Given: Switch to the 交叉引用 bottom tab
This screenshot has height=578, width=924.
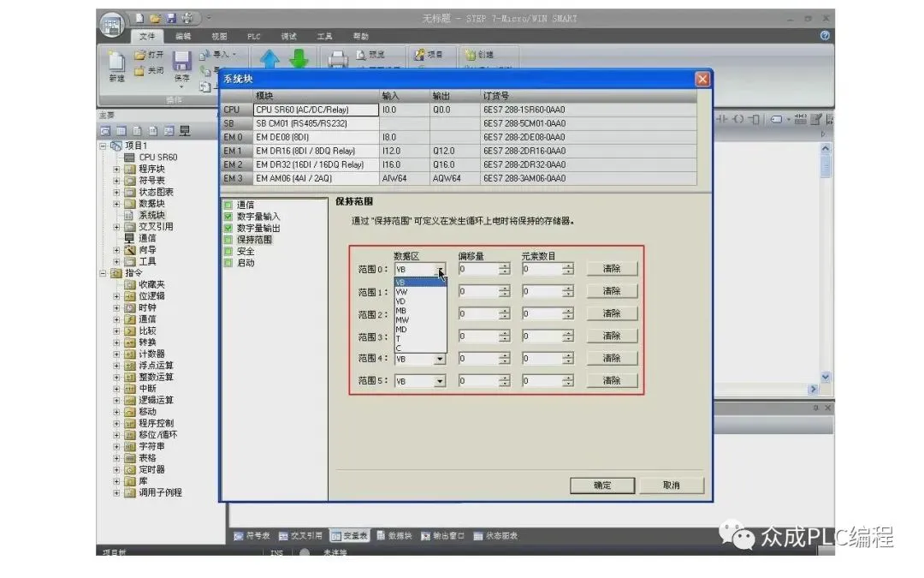Looking at the screenshot, I should coord(300,535).
